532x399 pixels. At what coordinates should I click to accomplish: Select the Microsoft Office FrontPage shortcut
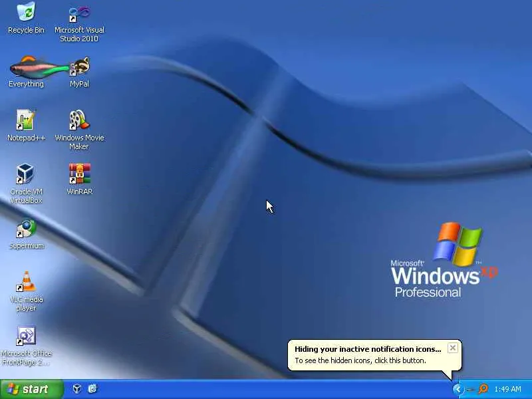pos(26,346)
